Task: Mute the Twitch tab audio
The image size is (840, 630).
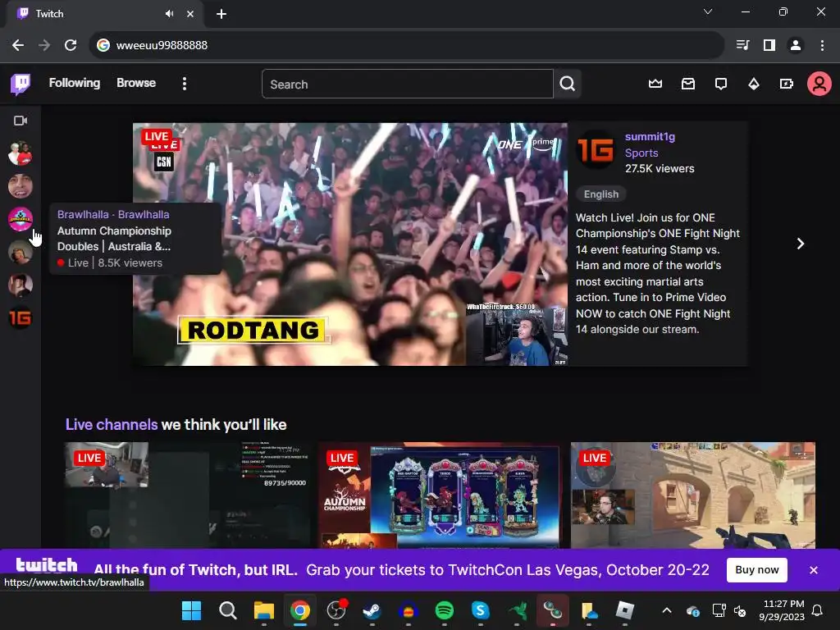Action: point(169,14)
